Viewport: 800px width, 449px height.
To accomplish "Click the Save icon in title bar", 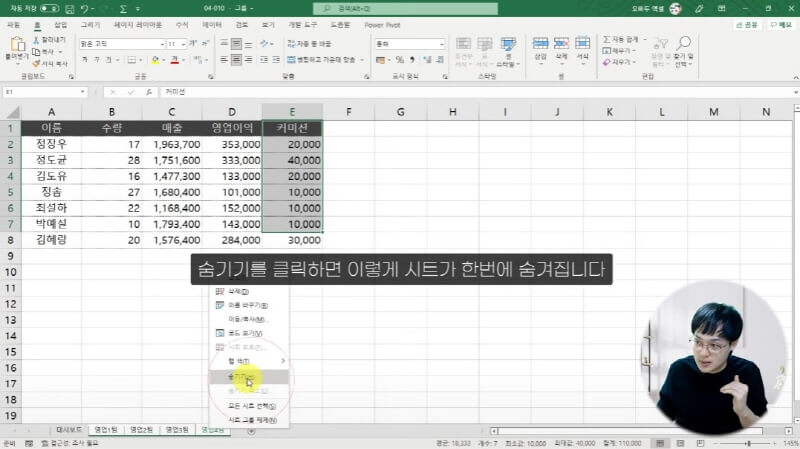I will (70, 9).
